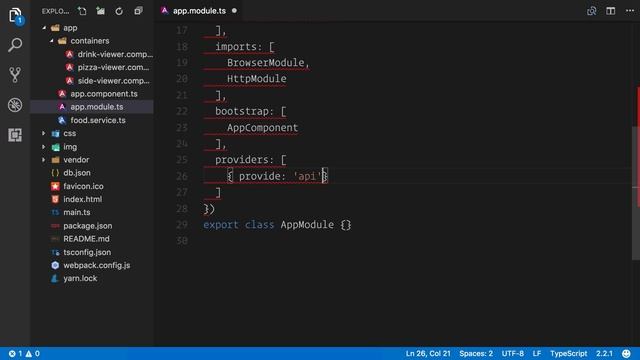640x360 pixels.
Task: Open the editor more actions menu
Action: 630,11
